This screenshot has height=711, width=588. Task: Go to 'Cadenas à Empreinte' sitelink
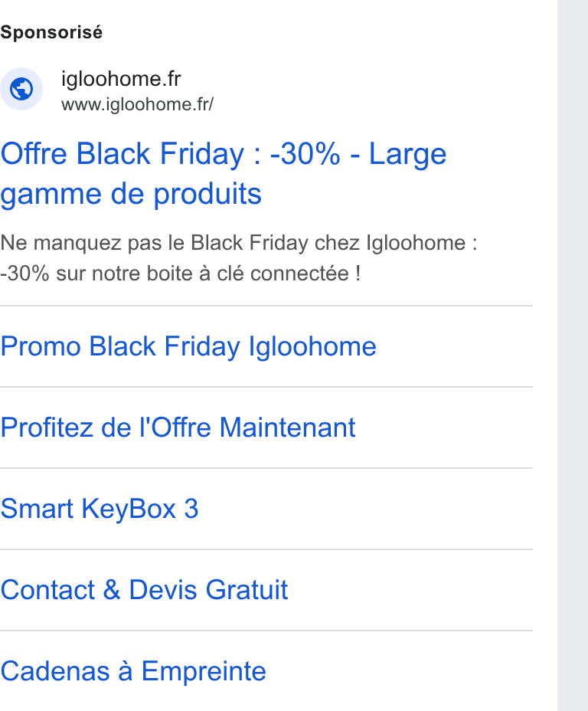(133, 671)
